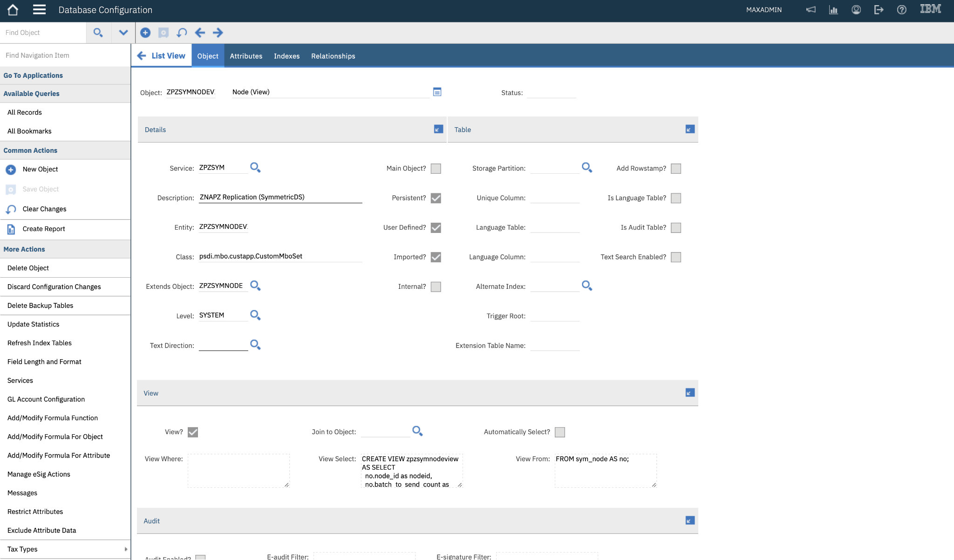Return to List View
The image size is (954, 560).
[161, 56]
